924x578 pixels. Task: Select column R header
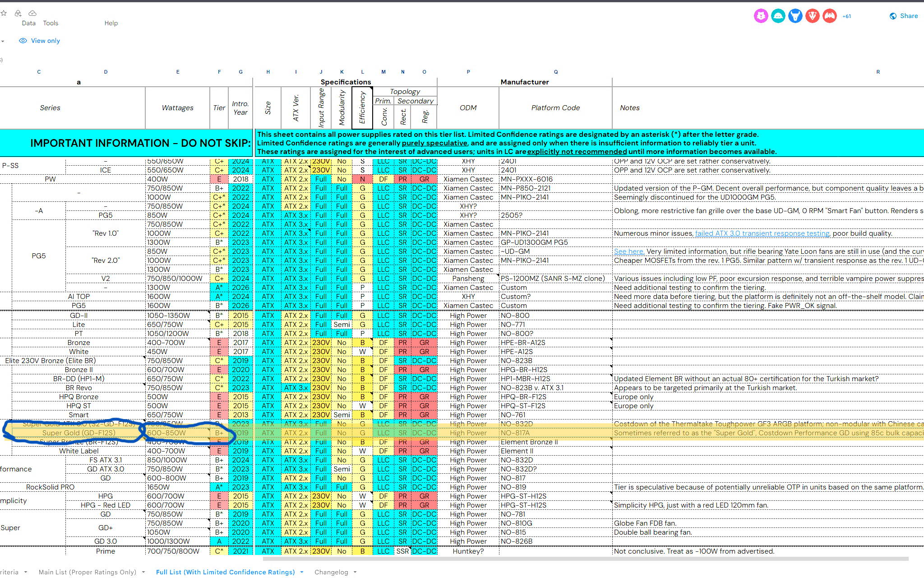878,72
